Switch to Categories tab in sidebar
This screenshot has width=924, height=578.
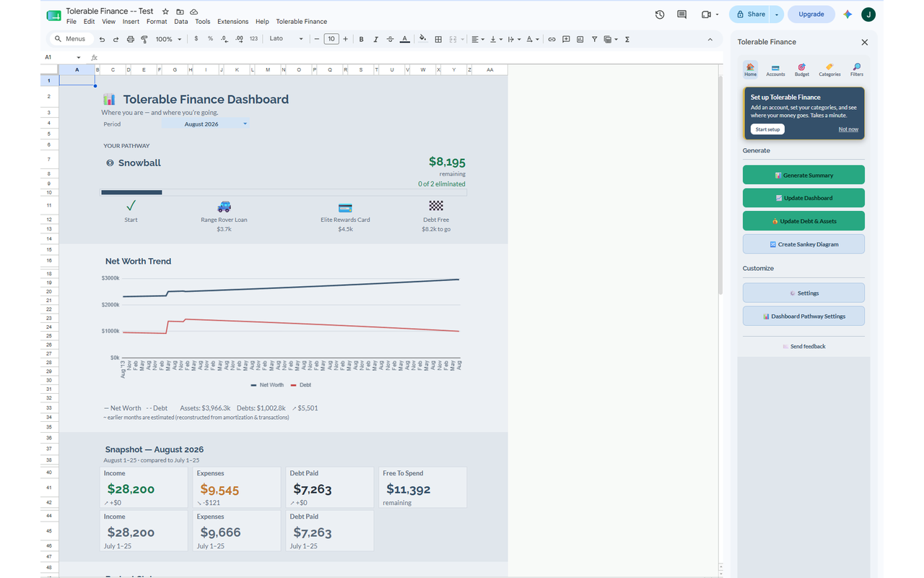(x=829, y=69)
